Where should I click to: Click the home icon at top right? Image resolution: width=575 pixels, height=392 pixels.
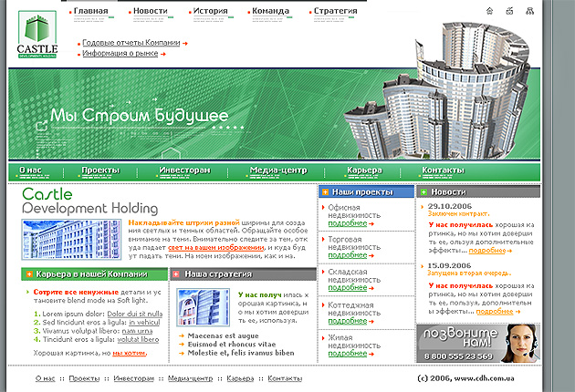[489, 11]
